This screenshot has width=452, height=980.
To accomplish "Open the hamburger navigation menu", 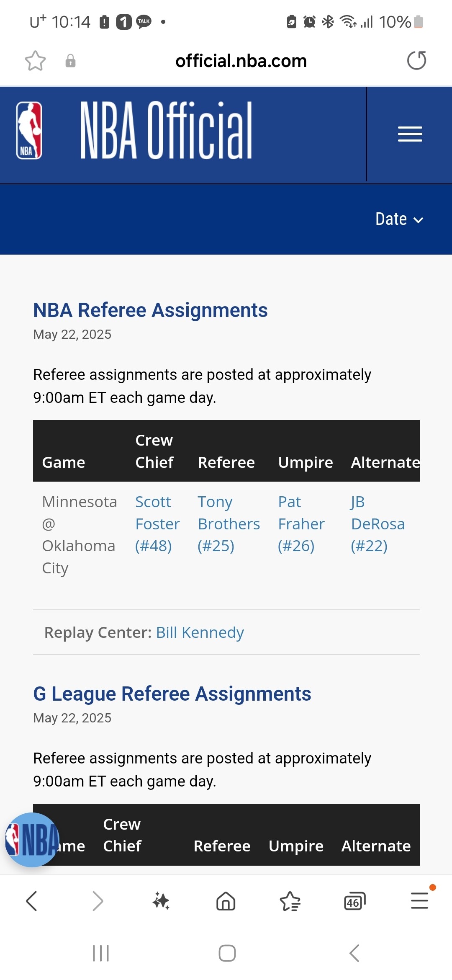I will 410,134.
